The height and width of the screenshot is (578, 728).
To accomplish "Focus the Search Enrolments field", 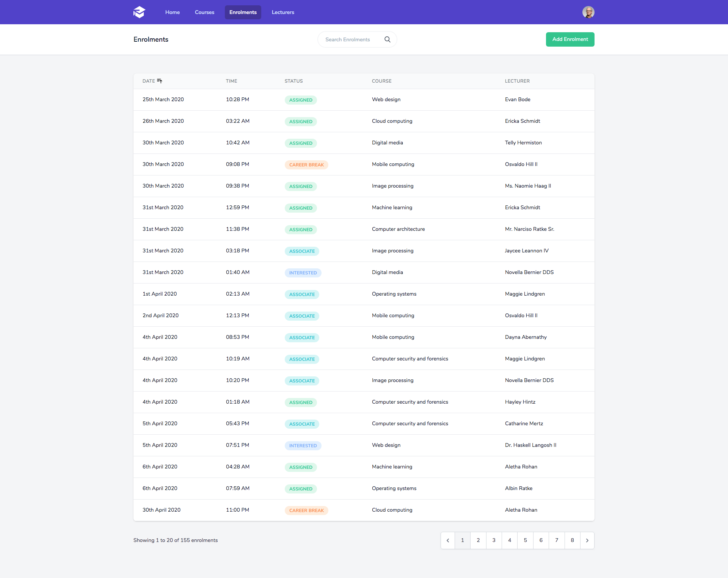I will coord(353,39).
